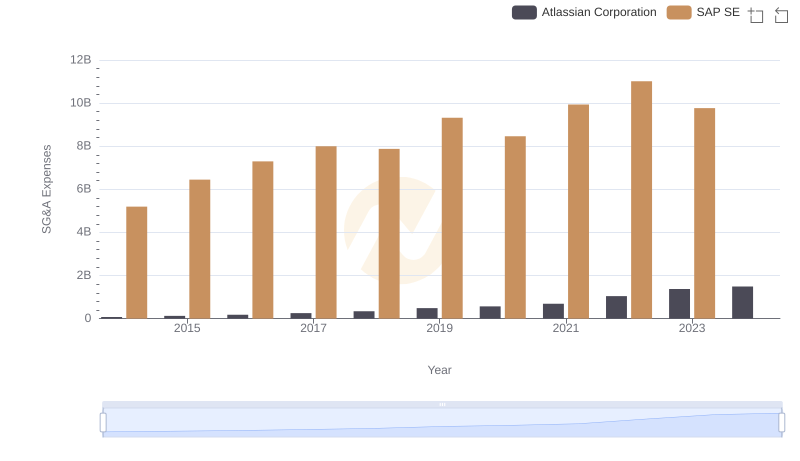
Task: Grab the left handle of zoom slider
Action: 103,423
